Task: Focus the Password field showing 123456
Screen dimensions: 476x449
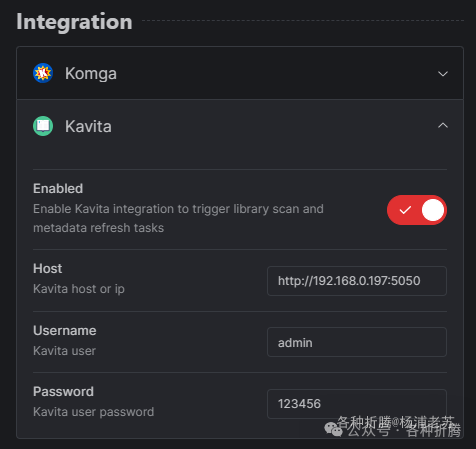Action: [x=357, y=404]
